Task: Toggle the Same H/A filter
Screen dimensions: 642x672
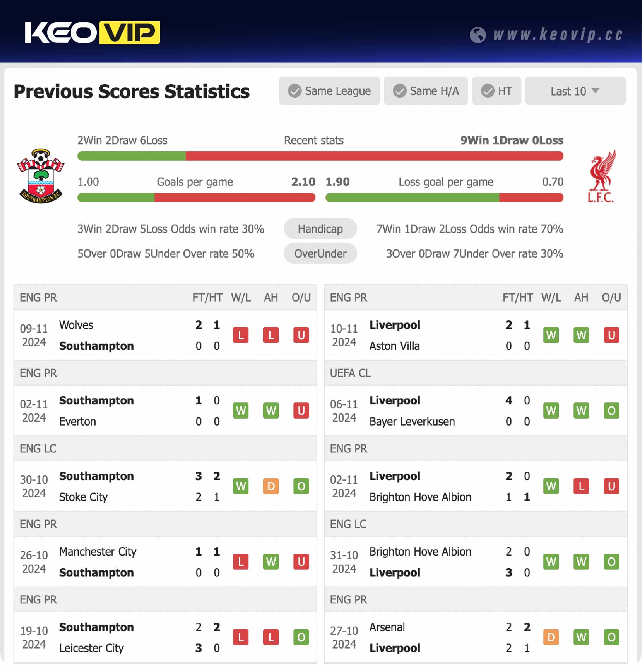Action: coord(426,91)
